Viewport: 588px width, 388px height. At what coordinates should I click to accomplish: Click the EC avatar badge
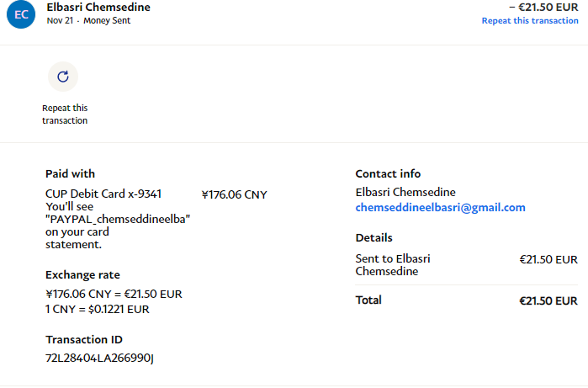(21, 15)
